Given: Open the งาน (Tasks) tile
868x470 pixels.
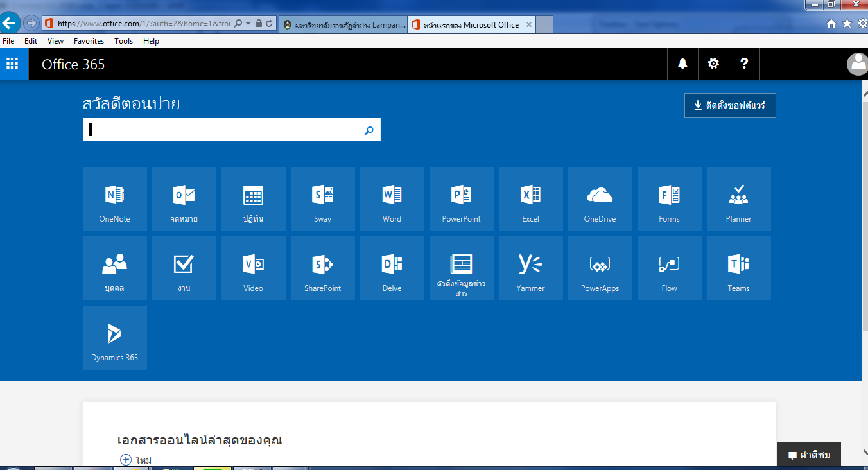Looking at the screenshot, I should click(x=184, y=268).
